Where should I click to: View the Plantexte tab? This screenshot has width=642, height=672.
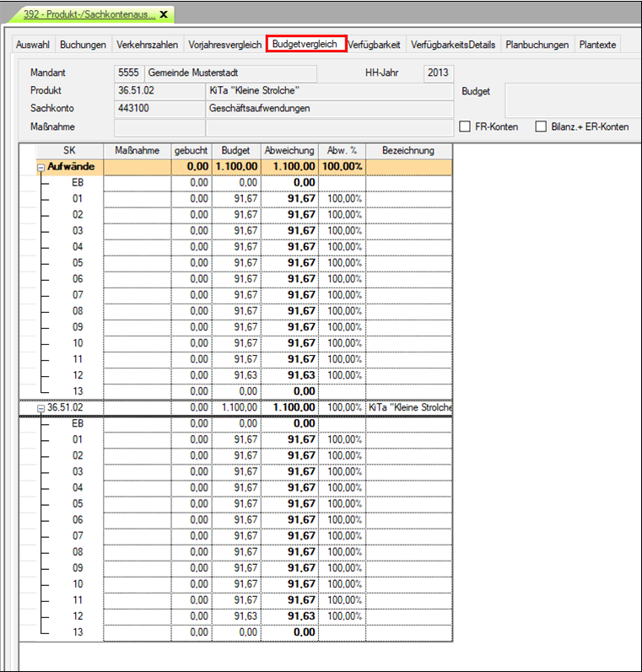(597, 45)
